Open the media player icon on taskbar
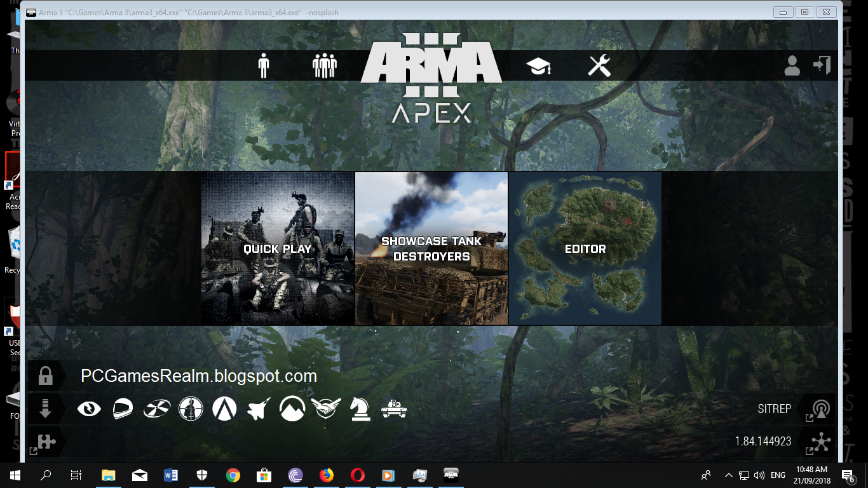868x488 pixels. pyautogui.click(x=388, y=475)
